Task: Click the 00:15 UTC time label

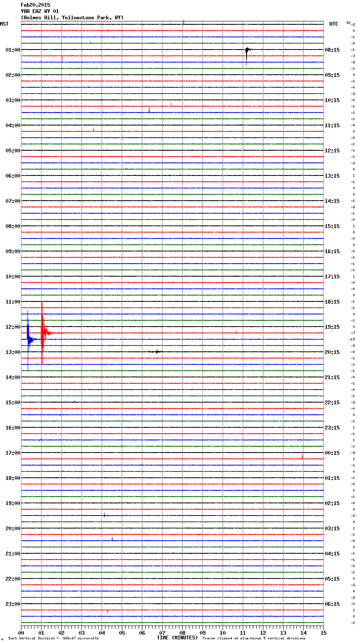Action: [x=332, y=453]
